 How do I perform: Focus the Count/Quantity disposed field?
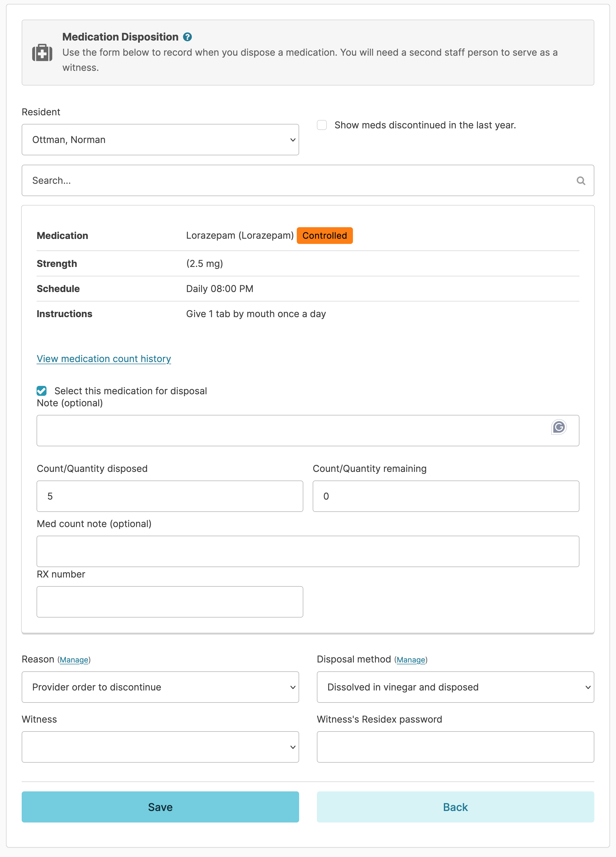[170, 496]
